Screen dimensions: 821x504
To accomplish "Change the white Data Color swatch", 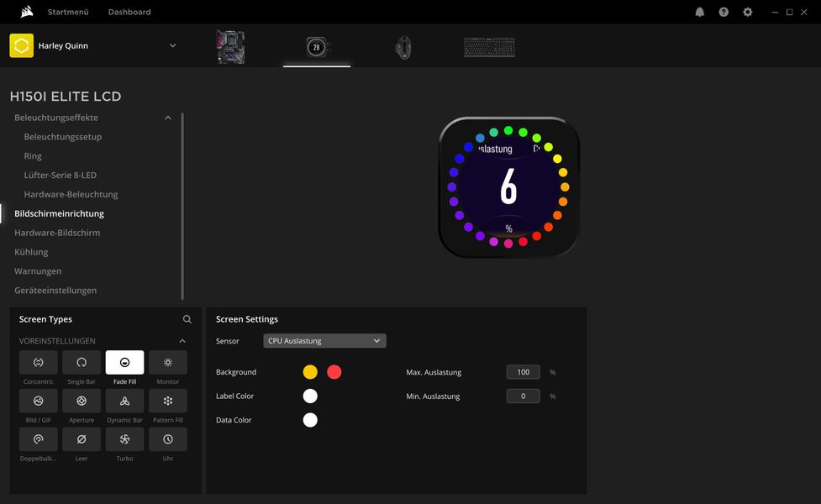I will [310, 420].
